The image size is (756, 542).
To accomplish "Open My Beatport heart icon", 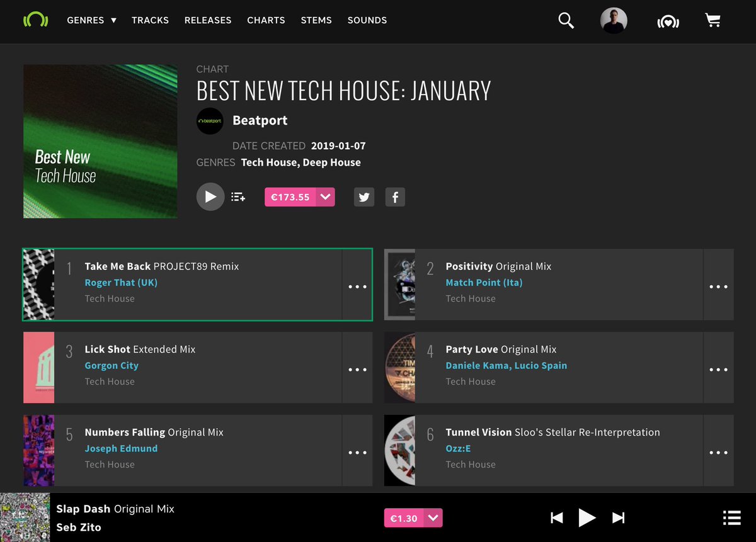I will click(668, 22).
